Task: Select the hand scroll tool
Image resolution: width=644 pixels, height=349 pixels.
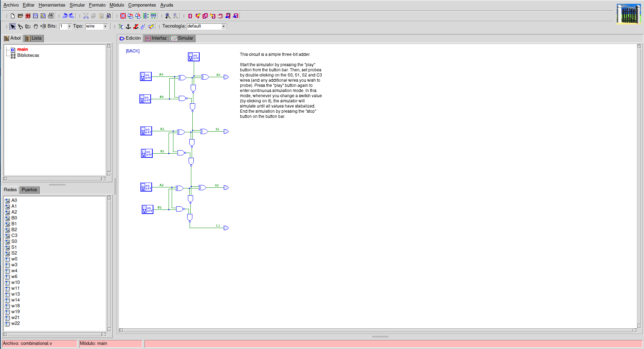Action: 36,27
